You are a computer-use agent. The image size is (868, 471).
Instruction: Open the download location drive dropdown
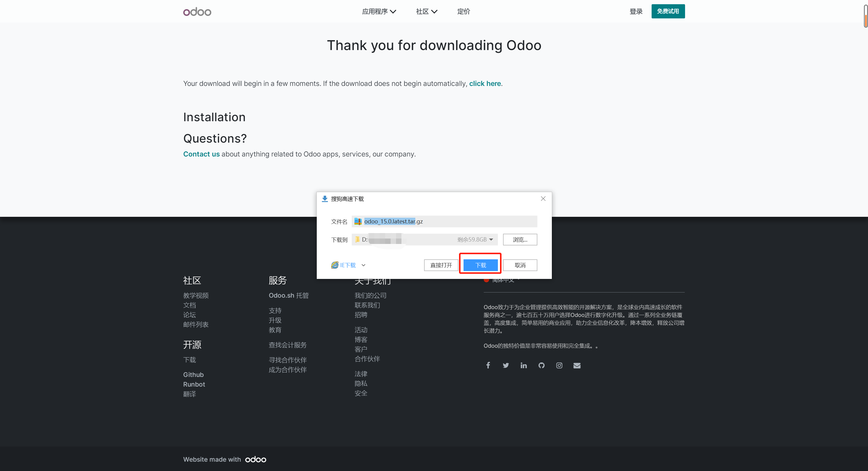pyautogui.click(x=491, y=239)
